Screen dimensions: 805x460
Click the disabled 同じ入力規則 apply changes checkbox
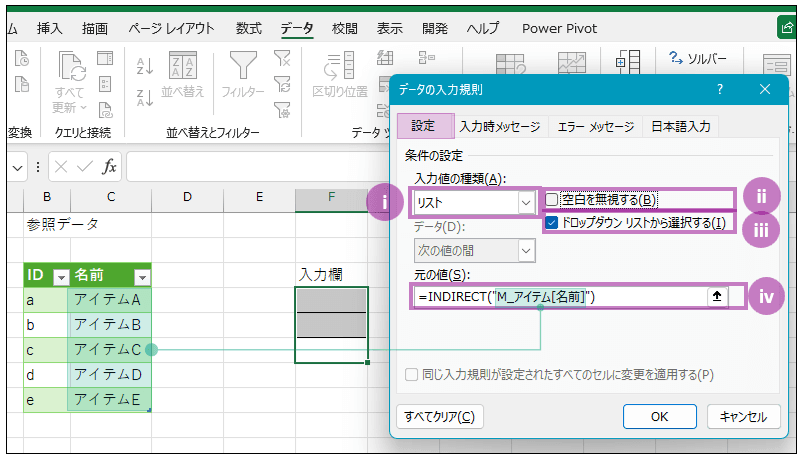point(411,375)
